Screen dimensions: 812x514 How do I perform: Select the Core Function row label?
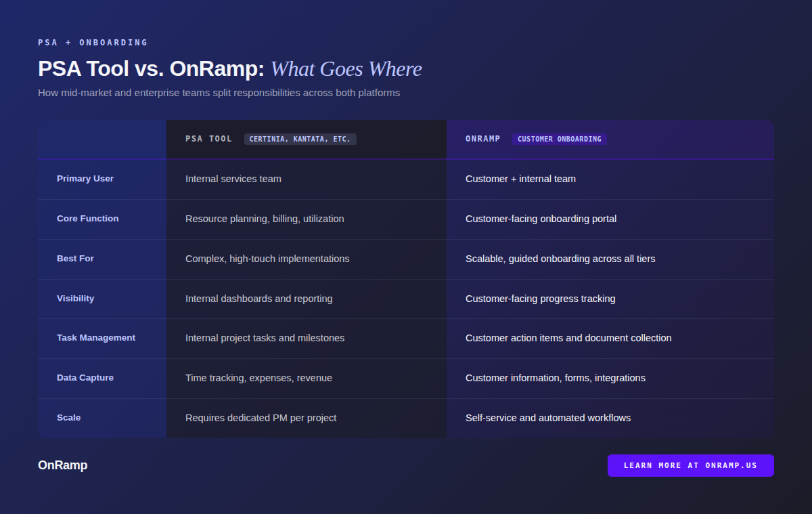(87, 219)
